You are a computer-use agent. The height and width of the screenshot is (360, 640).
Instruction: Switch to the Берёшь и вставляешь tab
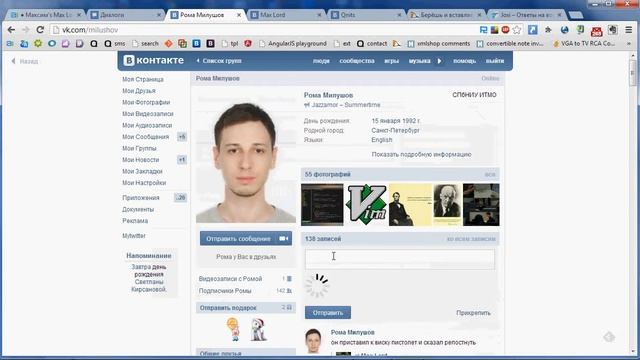point(446,15)
